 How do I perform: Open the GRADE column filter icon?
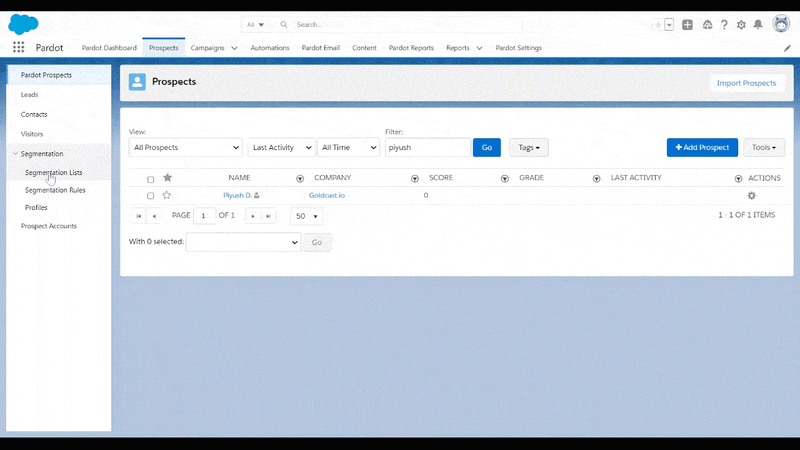[x=596, y=179]
